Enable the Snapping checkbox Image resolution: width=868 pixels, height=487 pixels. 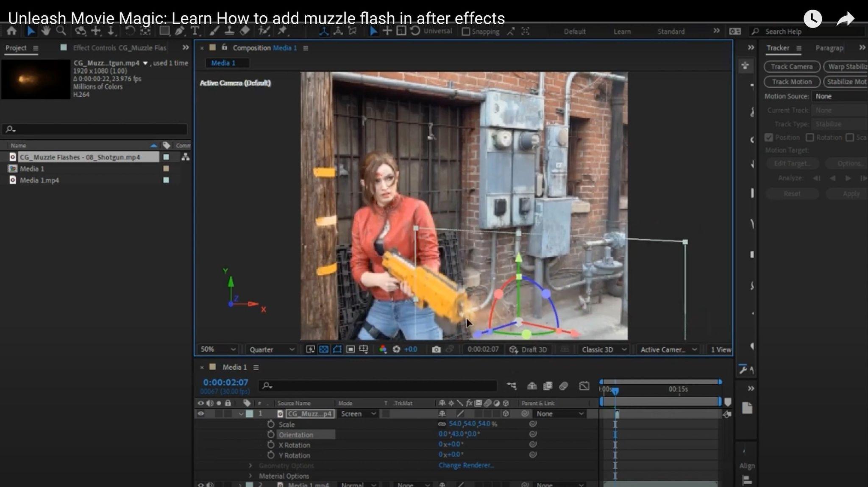466,32
